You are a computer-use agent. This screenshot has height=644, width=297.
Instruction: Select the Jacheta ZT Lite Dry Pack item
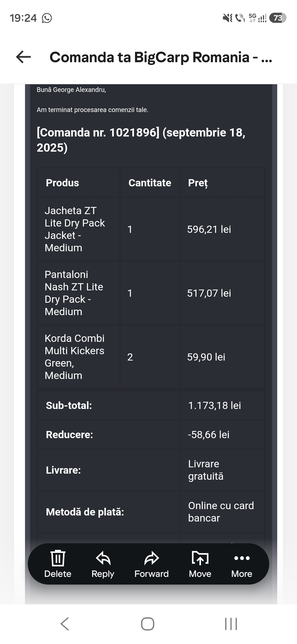point(75,229)
